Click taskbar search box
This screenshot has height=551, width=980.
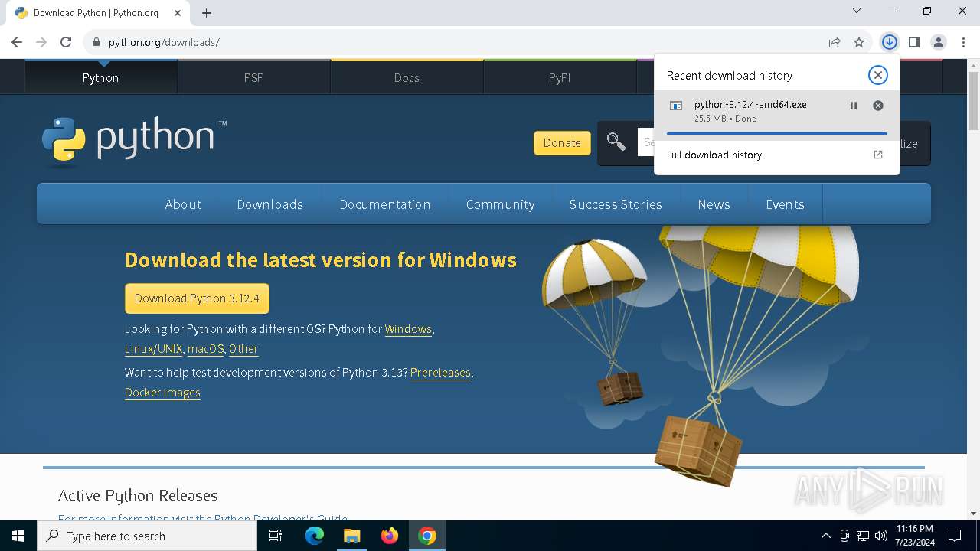[147, 536]
